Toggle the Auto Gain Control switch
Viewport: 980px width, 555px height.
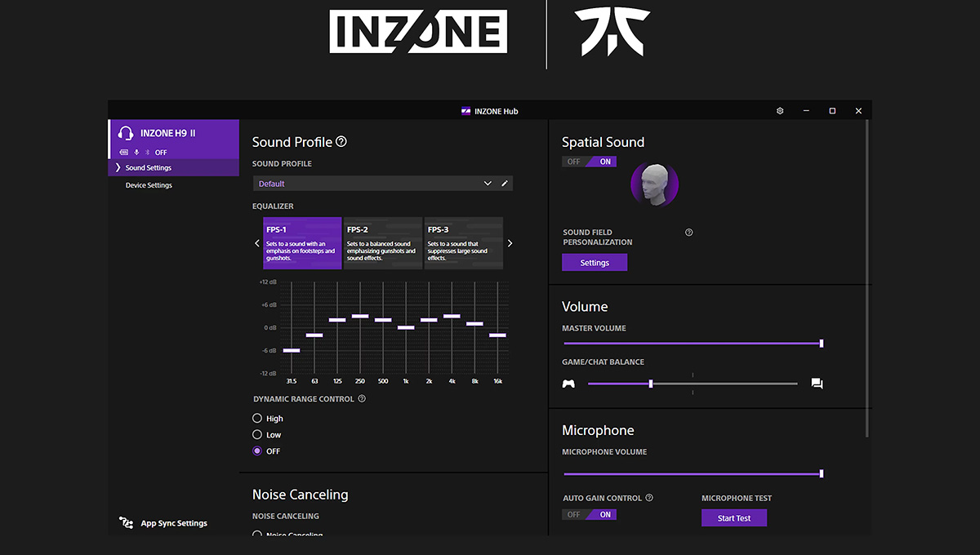click(589, 514)
